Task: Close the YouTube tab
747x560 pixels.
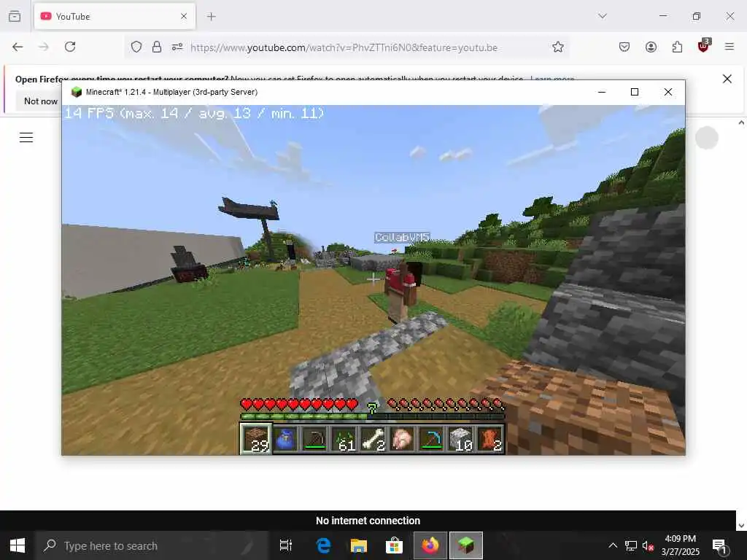Action: [184, 16]
